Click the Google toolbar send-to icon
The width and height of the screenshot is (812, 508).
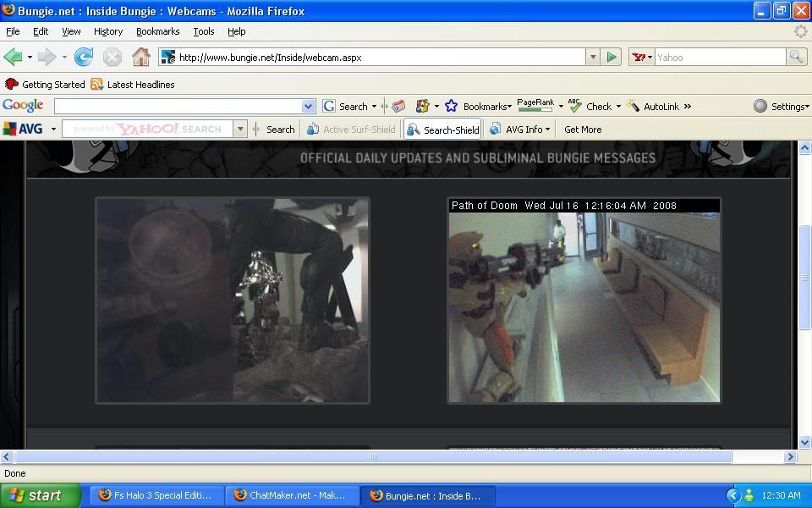point(423,107)
